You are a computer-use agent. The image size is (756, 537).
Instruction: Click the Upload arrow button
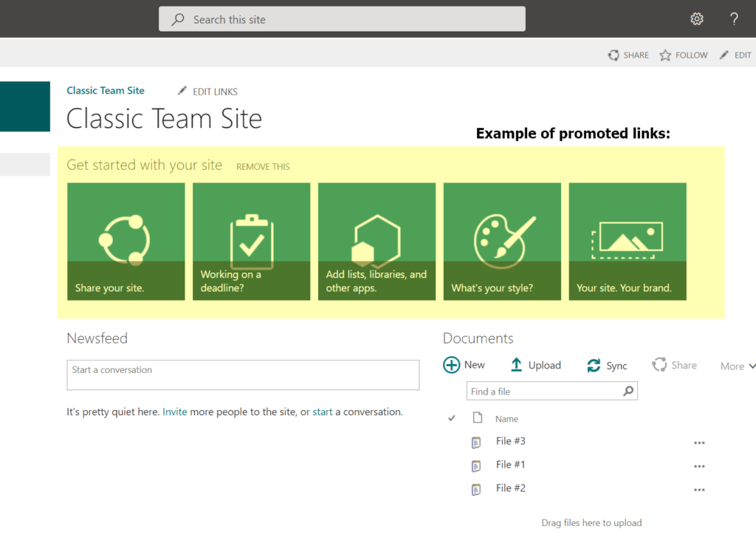pyautogui.click(x=535, y=365)
